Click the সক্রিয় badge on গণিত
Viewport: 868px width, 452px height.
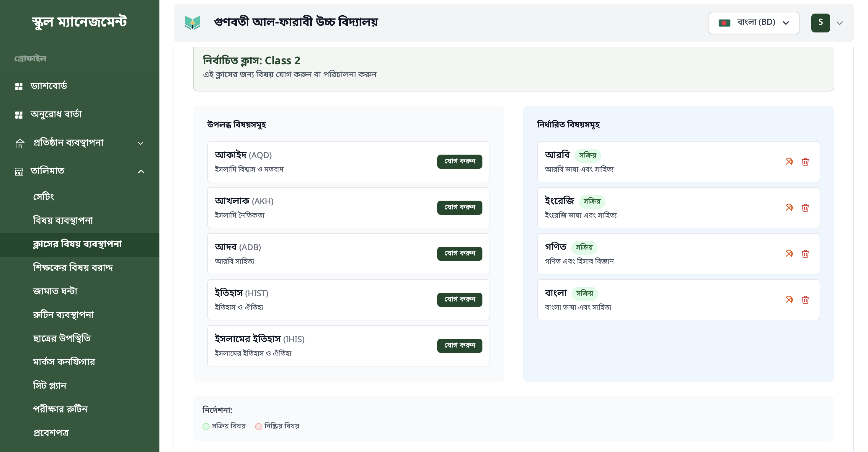point(584,247)
